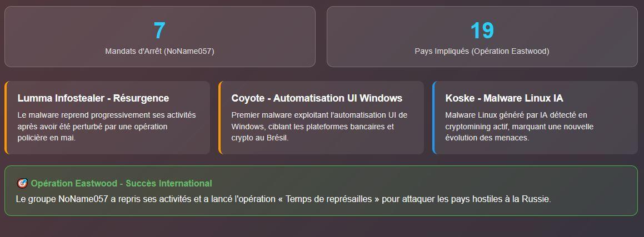The width and height of the screenshot is (644, 237).
Task: Click the Coyote malware description text
Action: pos(319,127)
